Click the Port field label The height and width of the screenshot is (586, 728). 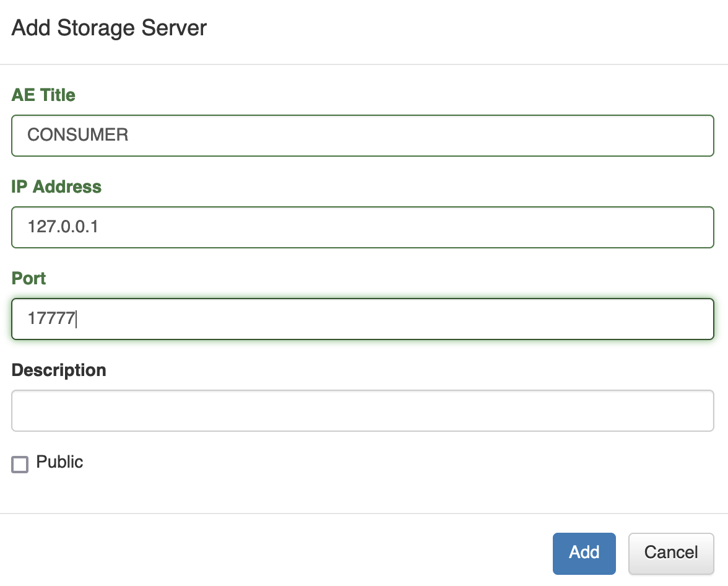(x=28, y=278)
